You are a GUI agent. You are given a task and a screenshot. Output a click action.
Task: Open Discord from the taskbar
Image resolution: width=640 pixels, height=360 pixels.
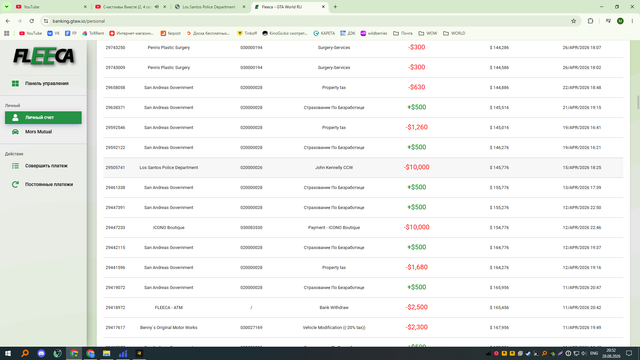pyautogui.click(x=41, y=353)
